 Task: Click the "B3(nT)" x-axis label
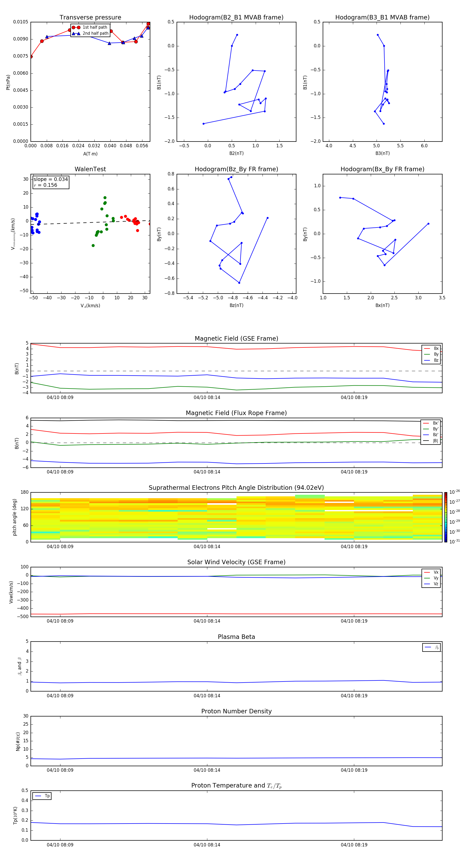[x=382, y=153]
